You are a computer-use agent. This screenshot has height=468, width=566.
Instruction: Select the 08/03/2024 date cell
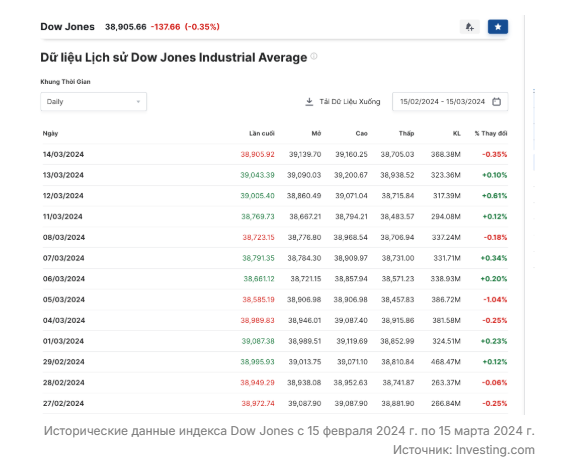[x=64, y=237]
